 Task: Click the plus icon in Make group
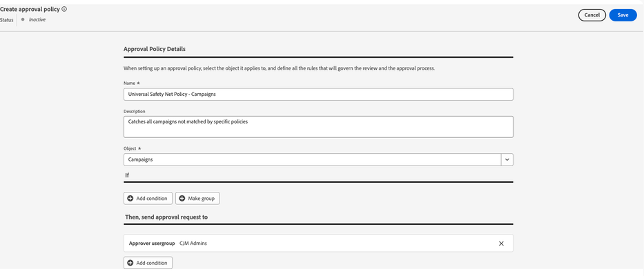click(x=182, y=199)
